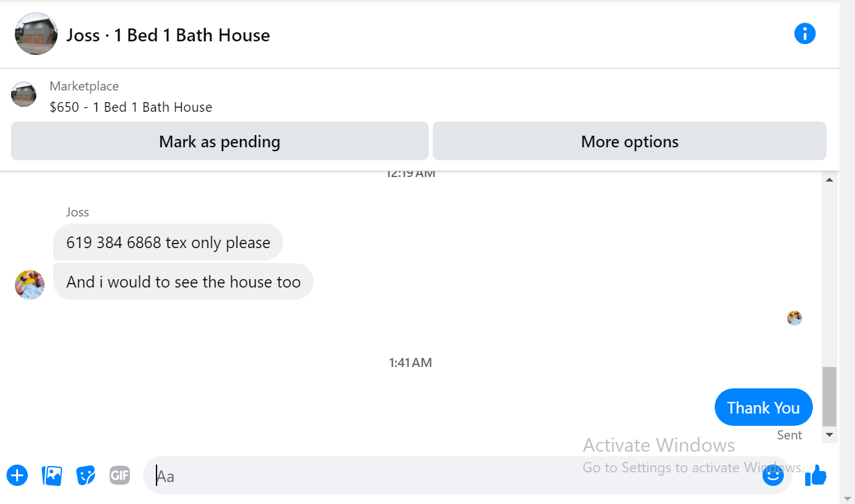Select the phone number message bubble
This screenshot has height=504, width=855.
tap(168, 242)
